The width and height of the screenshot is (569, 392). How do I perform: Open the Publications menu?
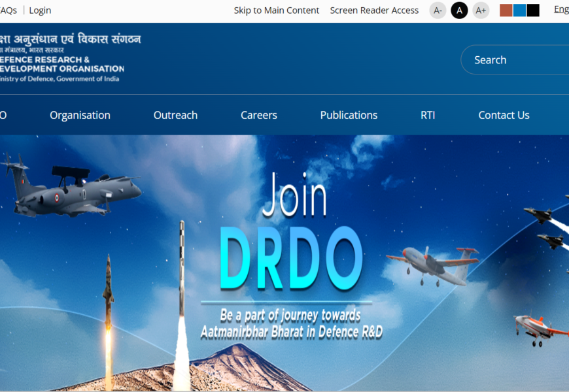(349, 115)
